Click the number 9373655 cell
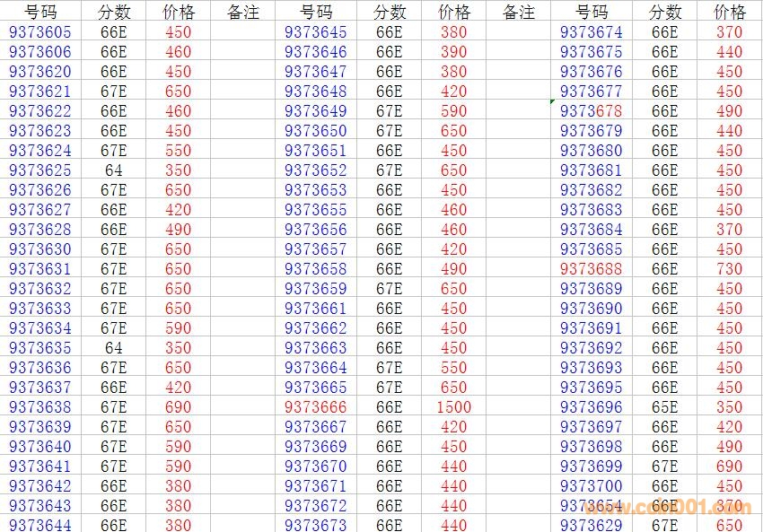The height and width of the screenshot is (532, 763). point(315,210)
